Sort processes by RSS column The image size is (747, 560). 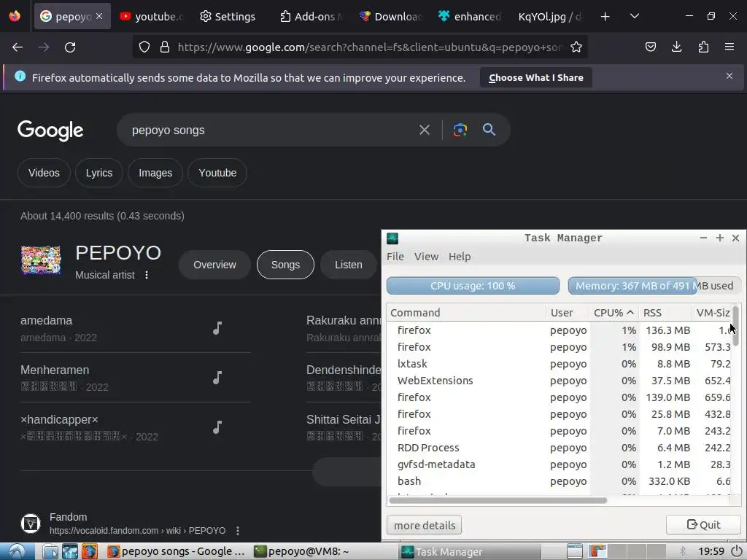point(665,313)
